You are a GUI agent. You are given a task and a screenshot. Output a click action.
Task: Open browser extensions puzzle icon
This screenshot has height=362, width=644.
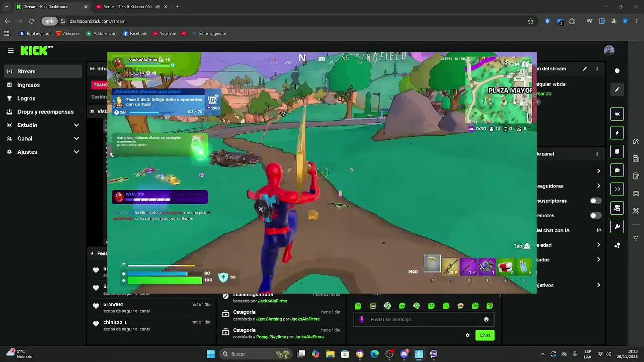(572, 21)
